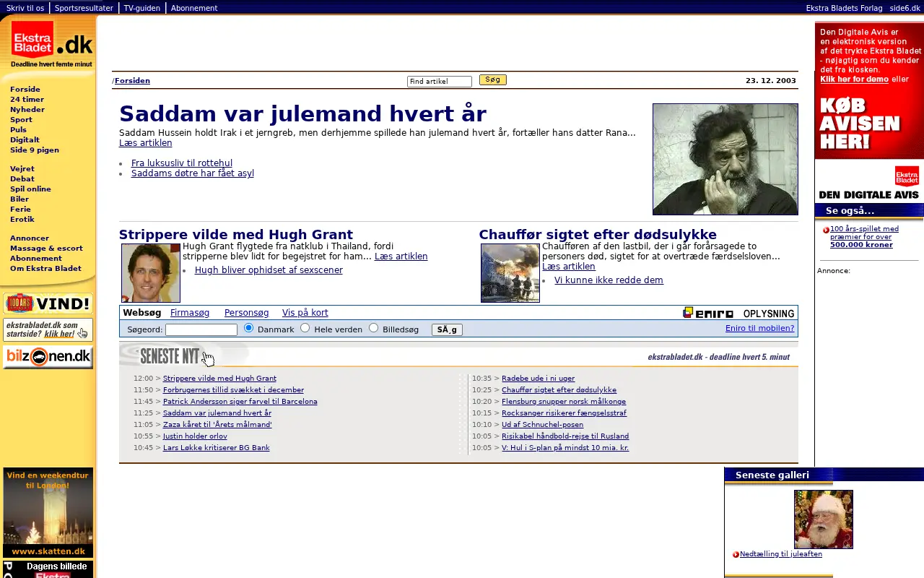Screen dimensions: 924x578
Task: Select the Danmark search radio button
Action: (x=249, y=328)
